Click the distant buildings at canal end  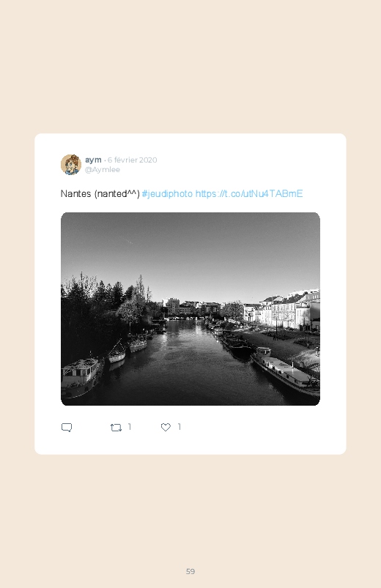click(191, 308)
